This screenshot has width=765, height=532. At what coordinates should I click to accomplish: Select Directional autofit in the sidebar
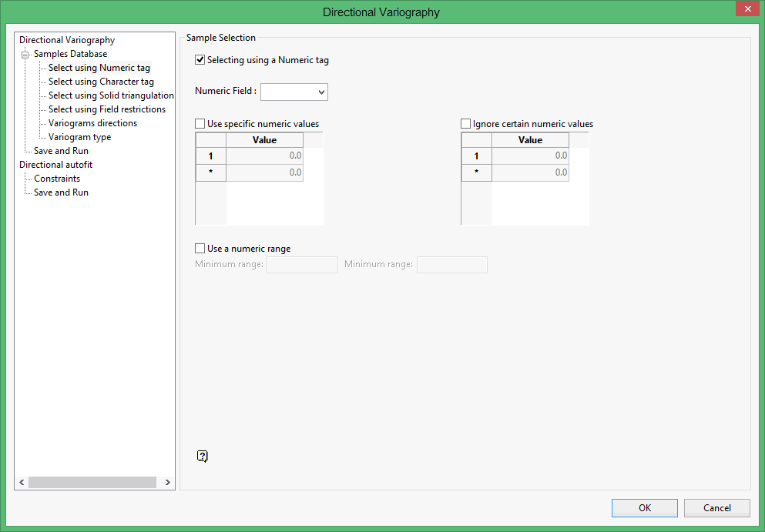55,164
